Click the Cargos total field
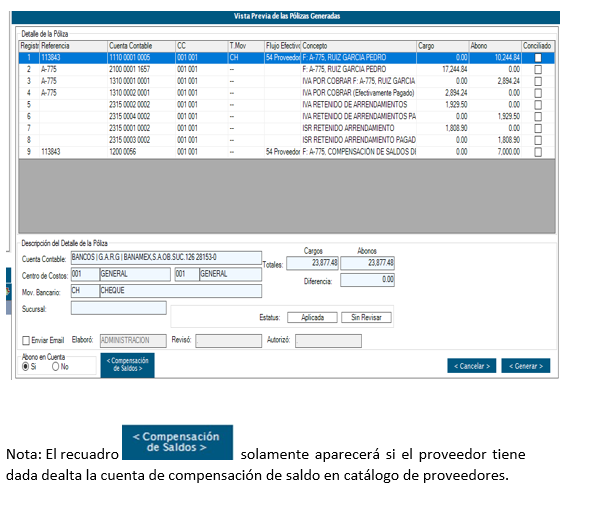This screenshot has width=600, height=525. [313, 263]
